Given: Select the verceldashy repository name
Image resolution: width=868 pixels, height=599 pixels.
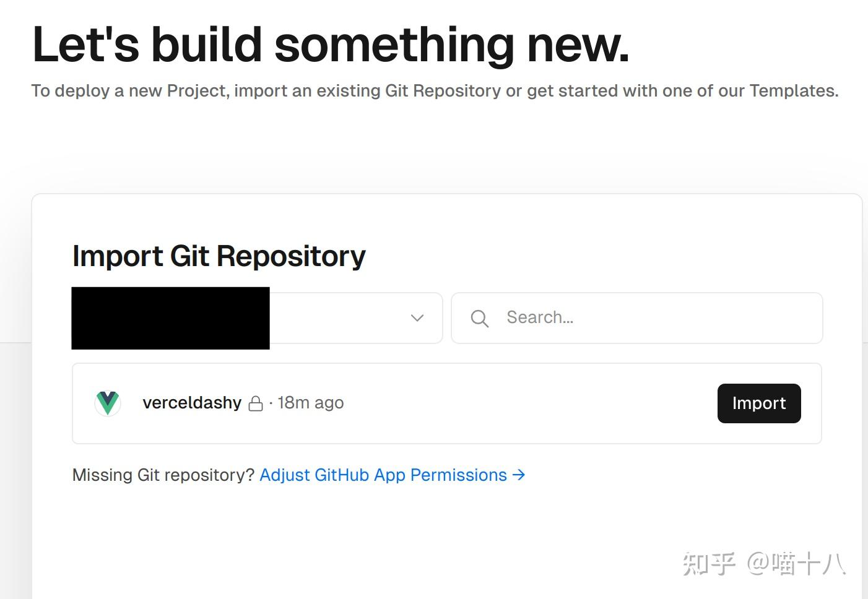Looking at the screenshot, I should [192, 403].
